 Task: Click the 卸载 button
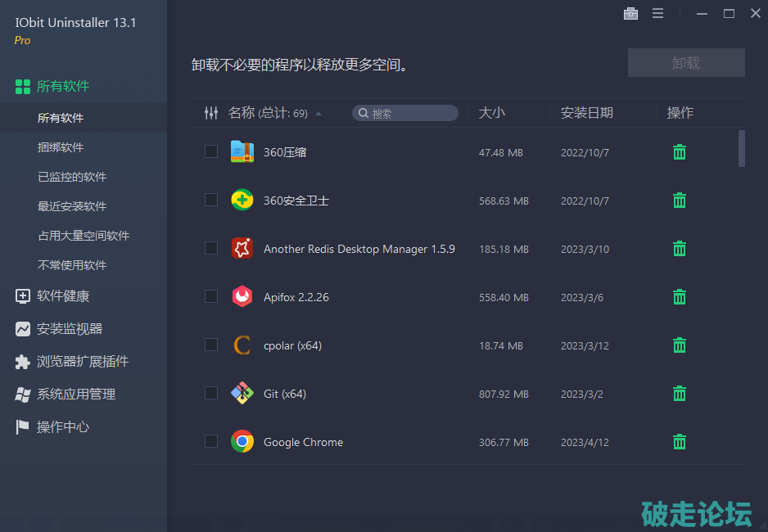pyautogui.click(x=686, y=63)
